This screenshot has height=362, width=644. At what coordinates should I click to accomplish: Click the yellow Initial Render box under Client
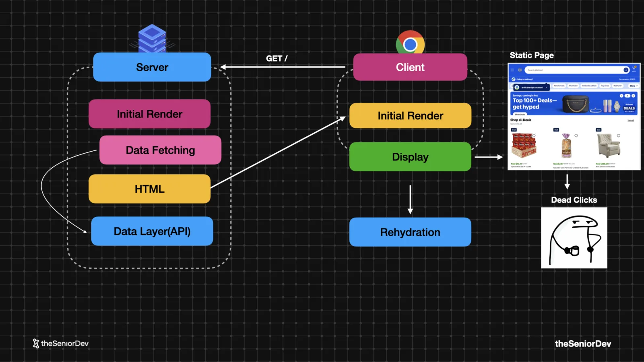coord(410,116)
